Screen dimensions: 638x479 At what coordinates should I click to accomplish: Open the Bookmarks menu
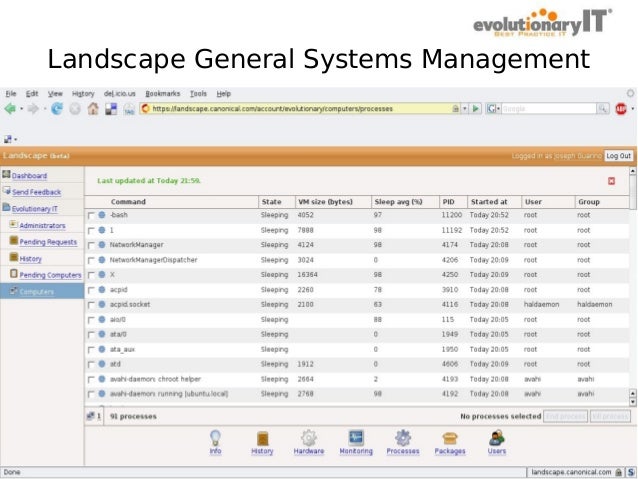[162, 94]
